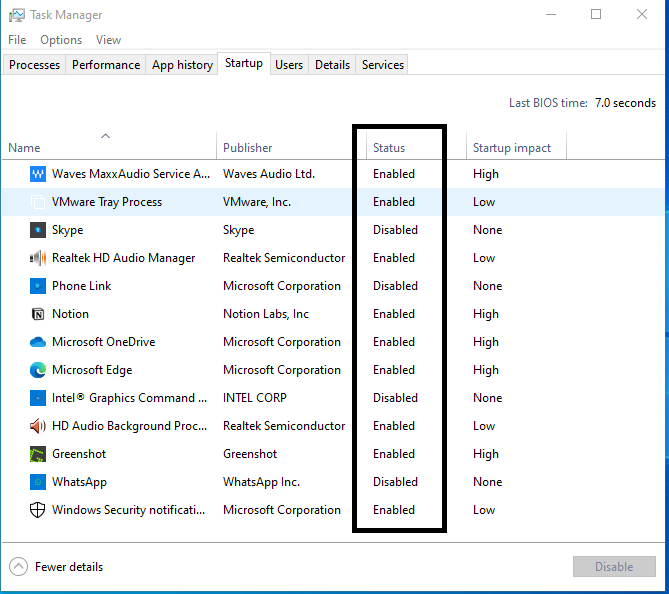
Task: Click the Greenshot app icon
Action: coord(38,454)
